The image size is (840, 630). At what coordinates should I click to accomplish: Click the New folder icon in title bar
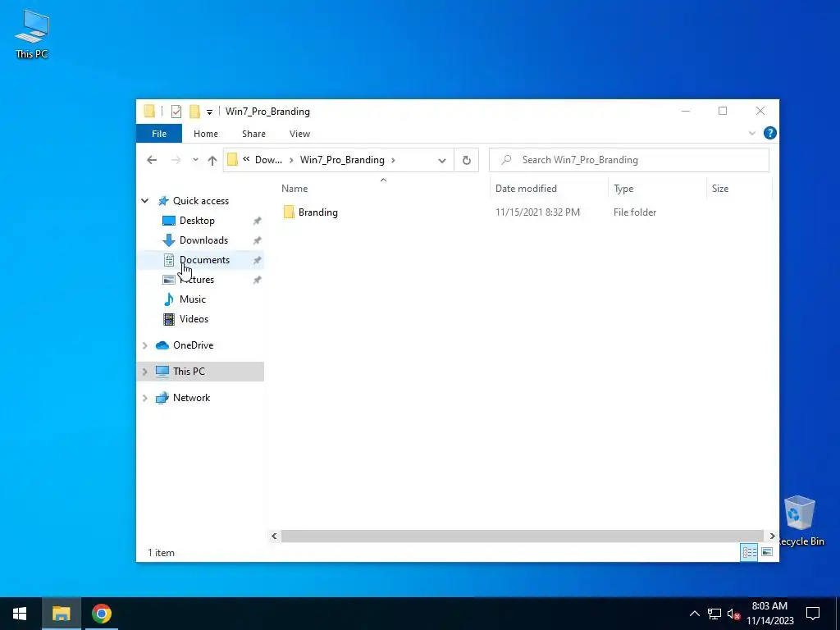195,112
